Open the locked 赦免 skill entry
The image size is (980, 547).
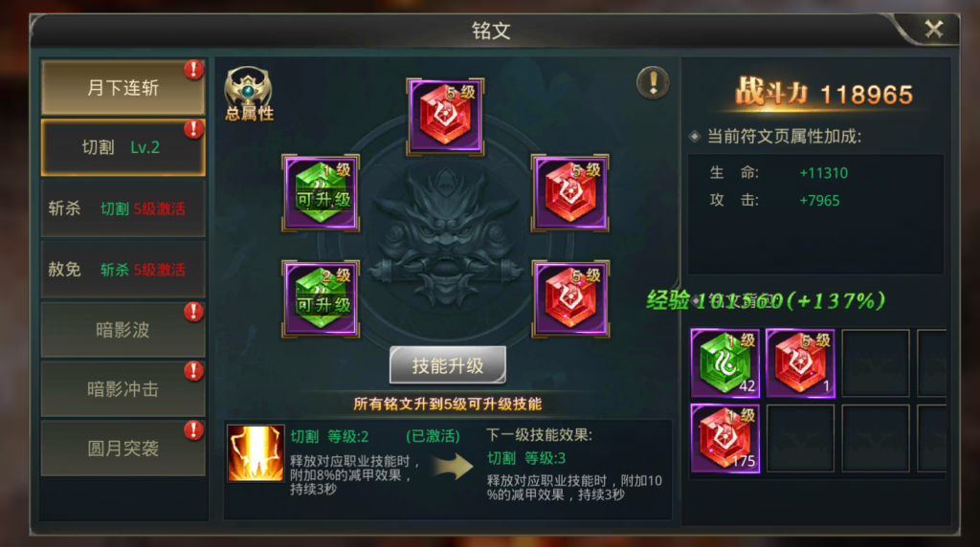point(123,270)
